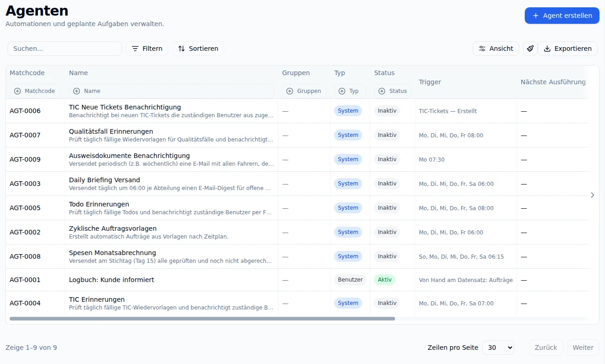Click the Nächste Ausführung column header
The width and height of the screenshot is (605, 364).
(x=553, y=82)
